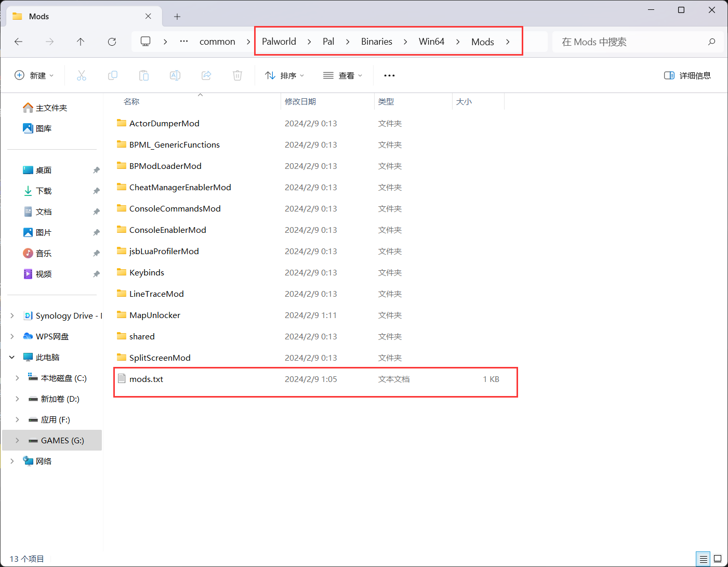Unpin the 桌面 quick access pin
This screenshot has width=728, height=567.
click(96, 170)
